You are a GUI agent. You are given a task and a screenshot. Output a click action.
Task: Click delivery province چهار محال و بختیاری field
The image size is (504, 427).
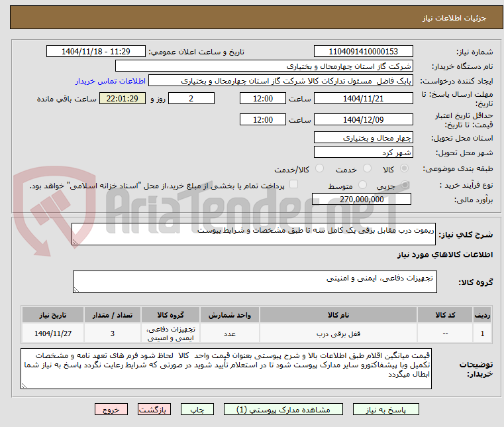point(363,137)
